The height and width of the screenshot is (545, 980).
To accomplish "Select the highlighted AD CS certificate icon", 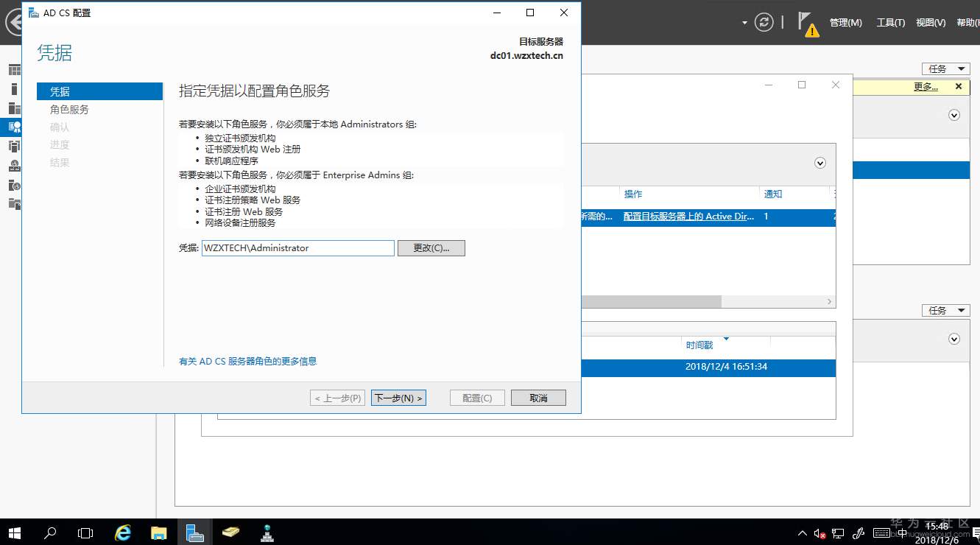I will pyautogui.click(x=15, y=126).
